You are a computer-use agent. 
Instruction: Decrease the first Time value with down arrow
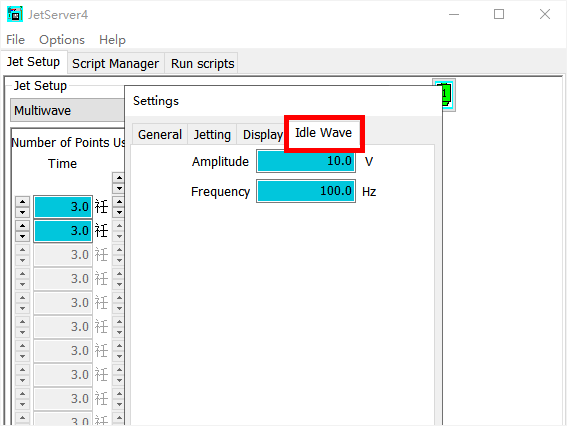coord(22,212)
